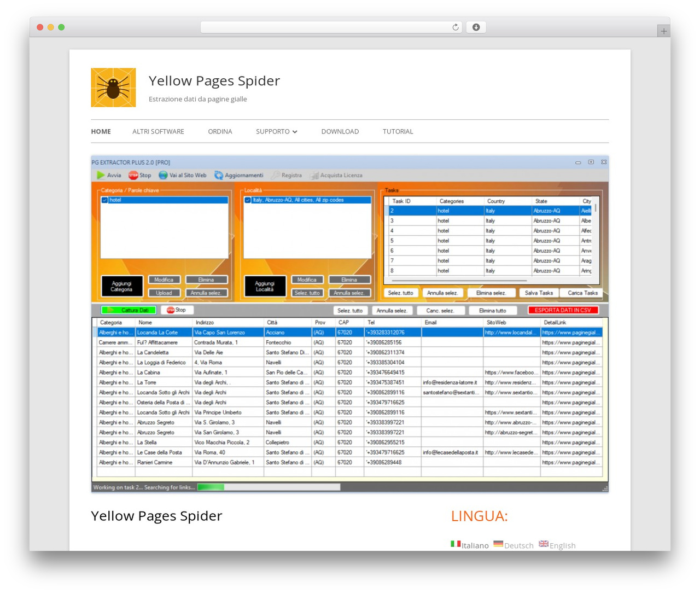Screen dimensions: 700x593
Task: Open a new browser tab
Action: tap(663, 31)
